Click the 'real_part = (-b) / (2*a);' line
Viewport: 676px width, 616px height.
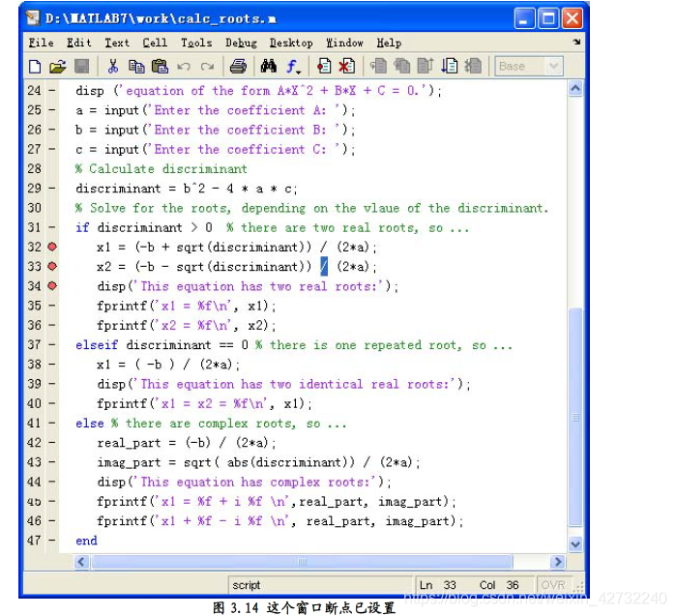point(187,443)
